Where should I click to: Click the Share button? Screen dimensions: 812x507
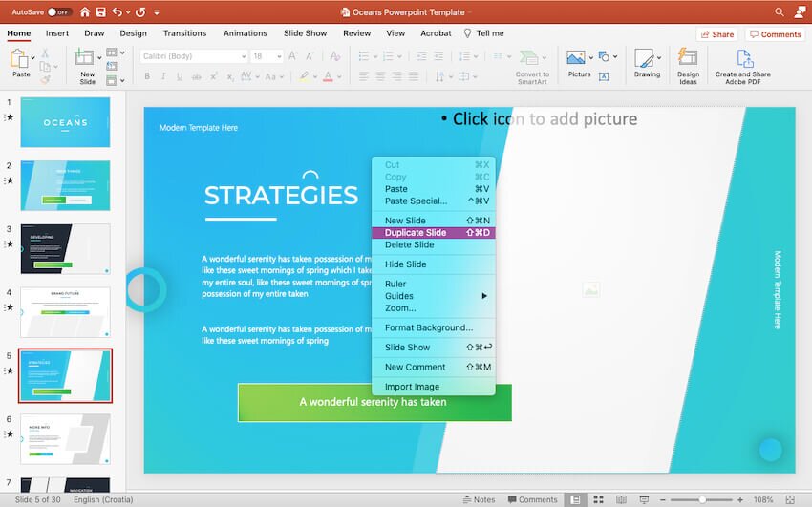[x=716, y=34]
